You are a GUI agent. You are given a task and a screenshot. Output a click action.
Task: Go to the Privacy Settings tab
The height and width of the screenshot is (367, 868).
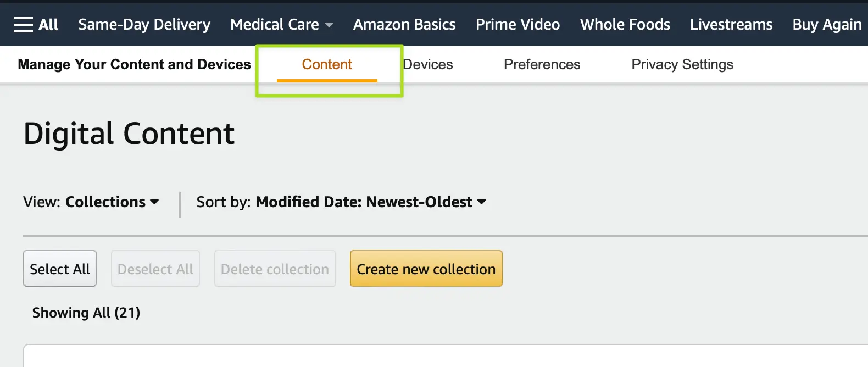(x=682, y=64)
